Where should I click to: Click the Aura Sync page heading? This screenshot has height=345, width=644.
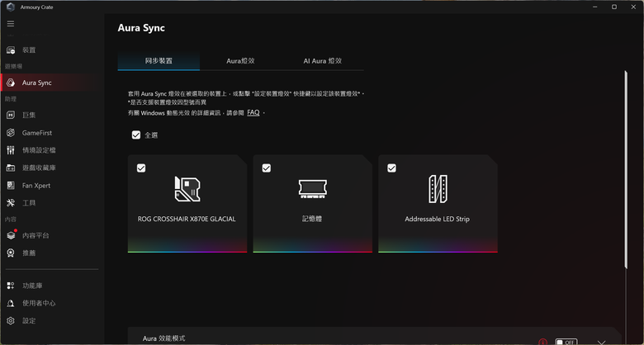[x=141, y=28]
